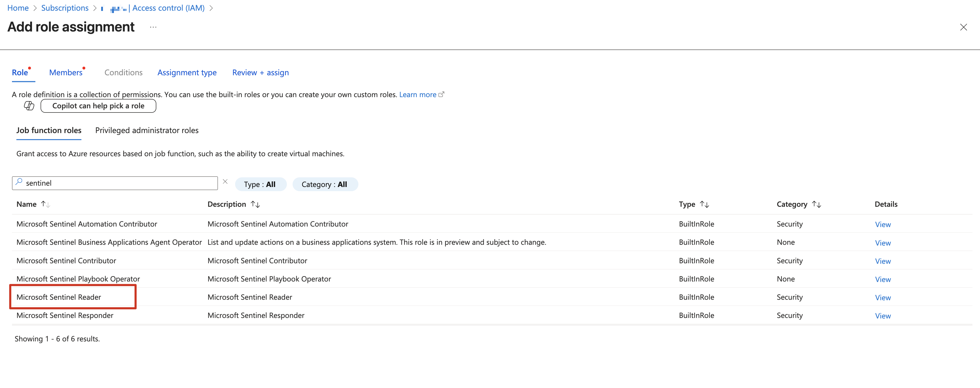The image size is (980, 388).
Task: Sort by Type column arrows
Action: [704, 204]
